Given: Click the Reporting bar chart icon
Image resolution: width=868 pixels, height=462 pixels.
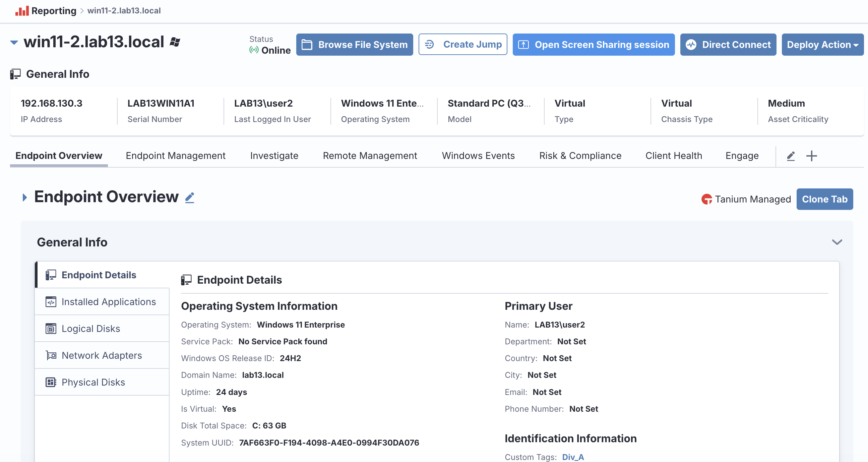Looking at the screenshot, I should [22, 11].
